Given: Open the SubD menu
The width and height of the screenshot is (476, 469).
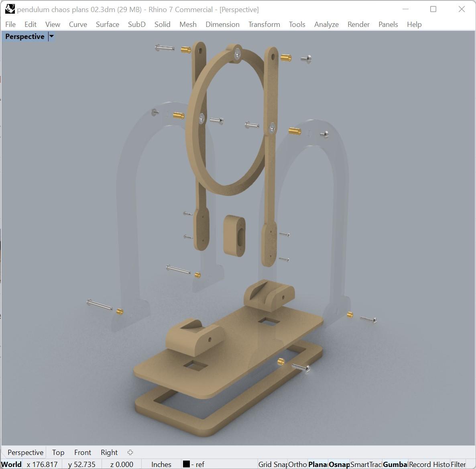Looking at the screenshot, I should (136, 24).
